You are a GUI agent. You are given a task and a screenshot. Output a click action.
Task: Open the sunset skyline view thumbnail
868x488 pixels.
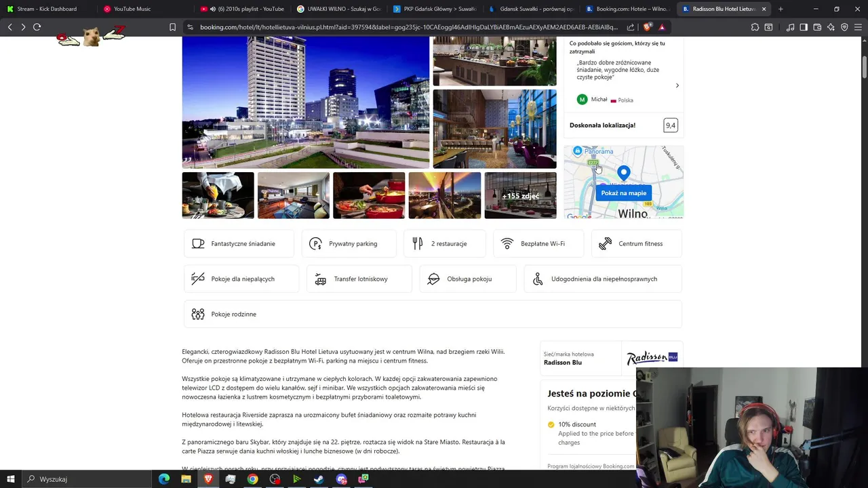click(x=445, y=195)
